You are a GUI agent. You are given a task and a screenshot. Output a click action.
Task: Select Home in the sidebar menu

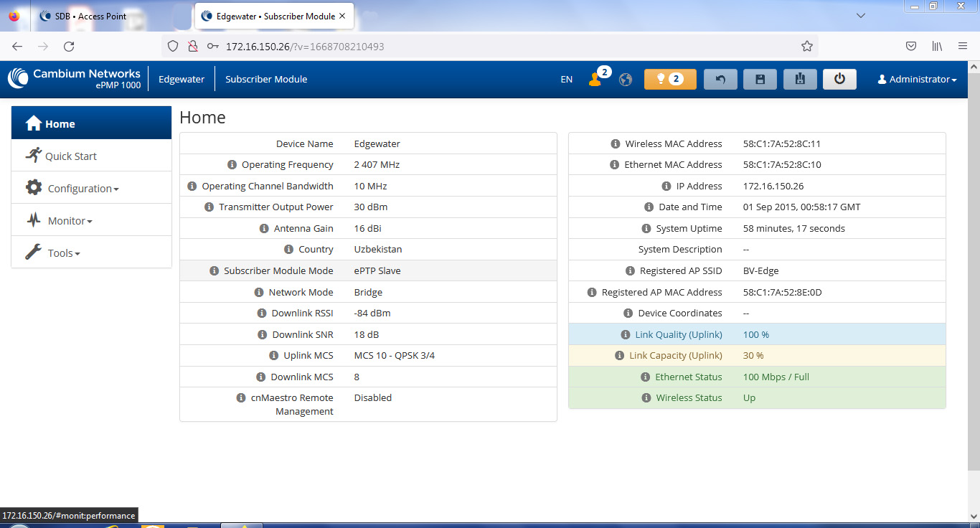pyautogui.click(x=60, y=124)
